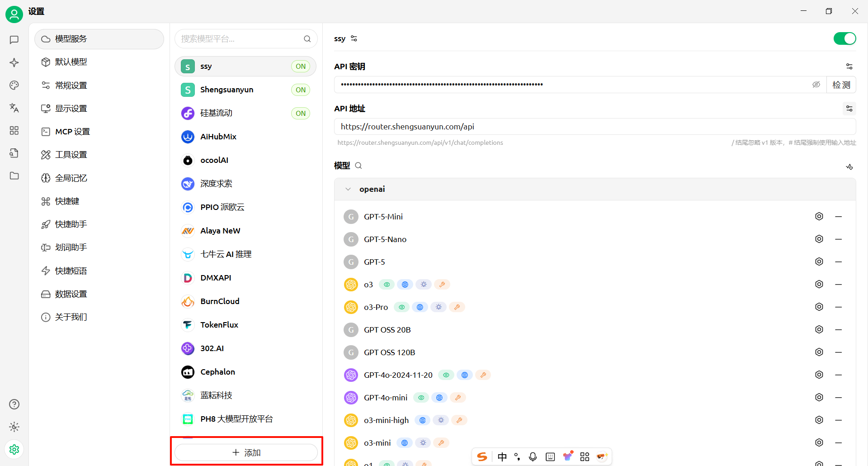Show the hidden API key with eye icon
This screenshot has width=868, height=466.
click(x=816, y=85)
